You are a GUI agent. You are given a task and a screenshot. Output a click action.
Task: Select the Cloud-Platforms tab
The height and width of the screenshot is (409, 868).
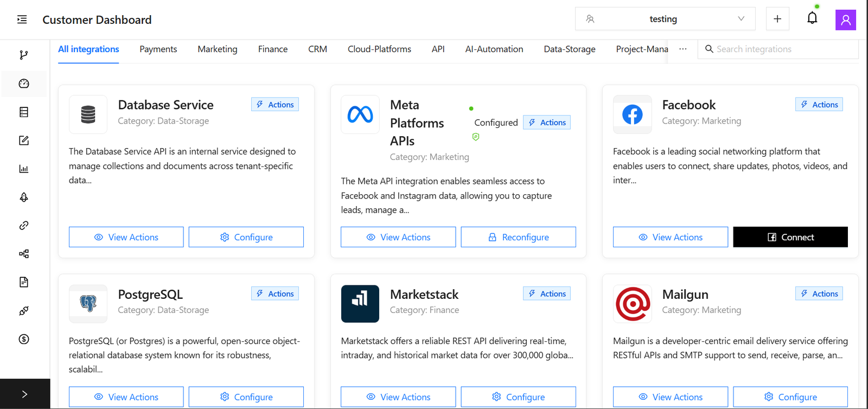point(379,49)
